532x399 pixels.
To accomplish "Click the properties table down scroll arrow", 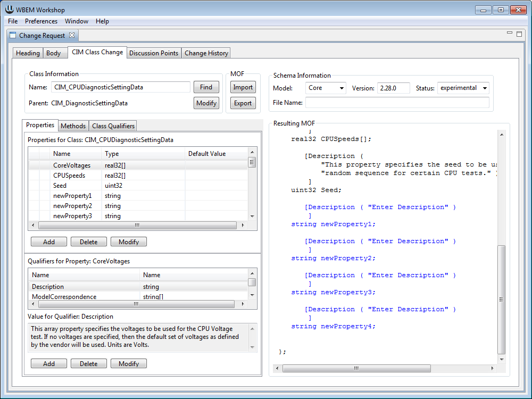I will pyautogui.click(x=252, y=216).
